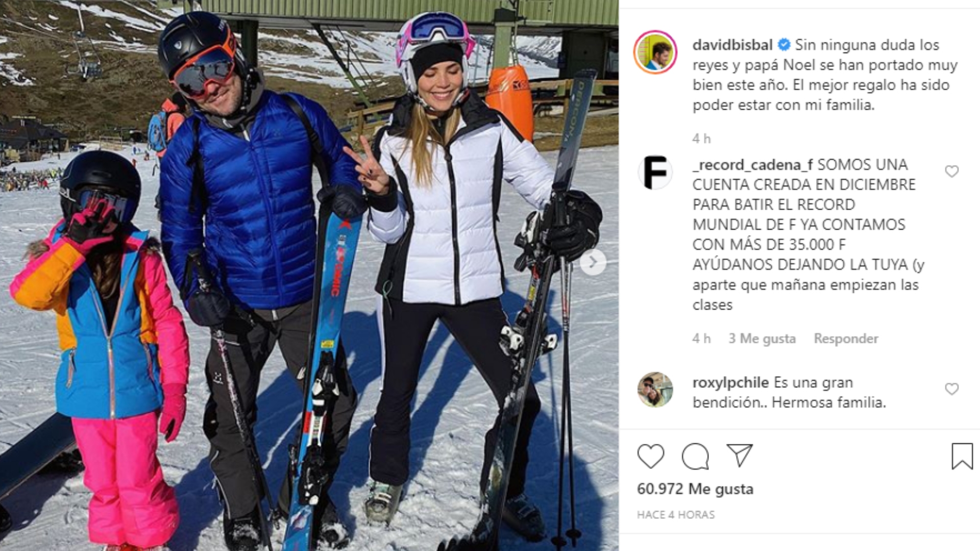Open roxylpchile avatar
Image resolution: width=980 pixels, height=551 pixels.
[655, 390]
